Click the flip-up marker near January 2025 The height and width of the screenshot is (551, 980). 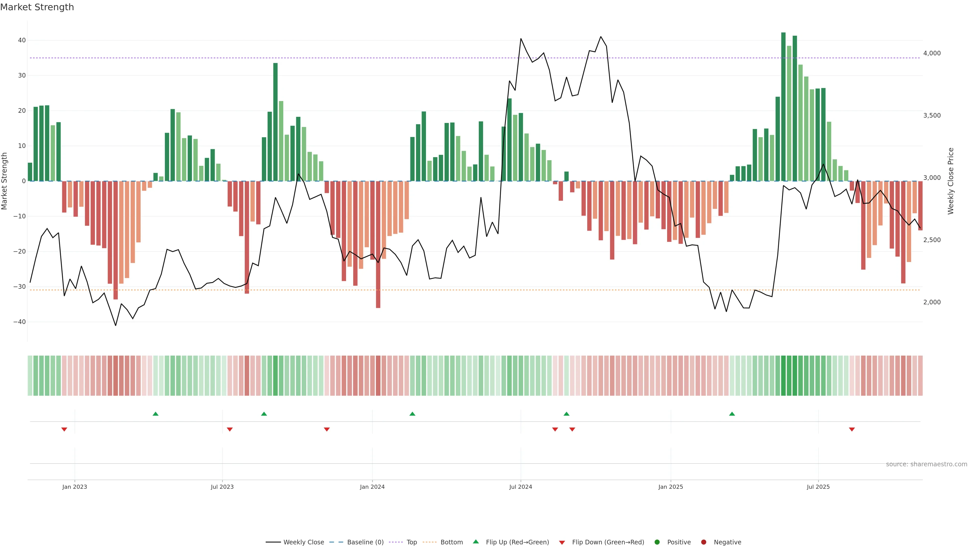(x=732, y=414)
